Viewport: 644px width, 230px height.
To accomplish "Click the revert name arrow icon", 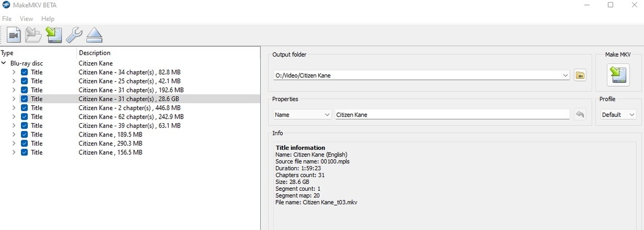I will click(x=580, y=114).
